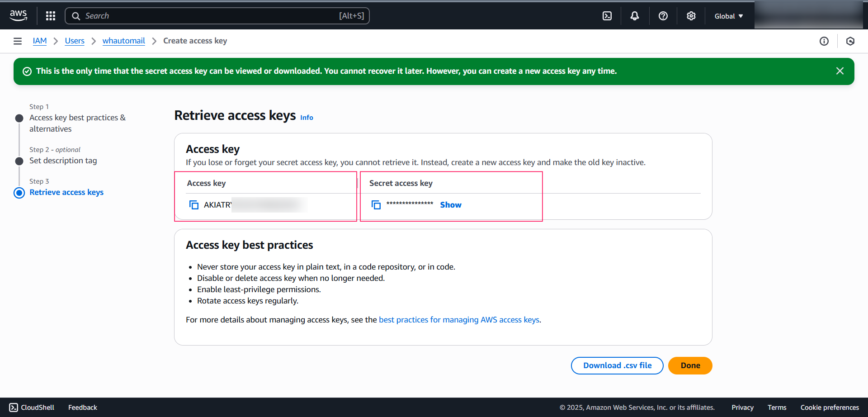Screen dimensions: 868x417
Task: Navigate to the Users breadcrumb
Action: tap(74, 41)
